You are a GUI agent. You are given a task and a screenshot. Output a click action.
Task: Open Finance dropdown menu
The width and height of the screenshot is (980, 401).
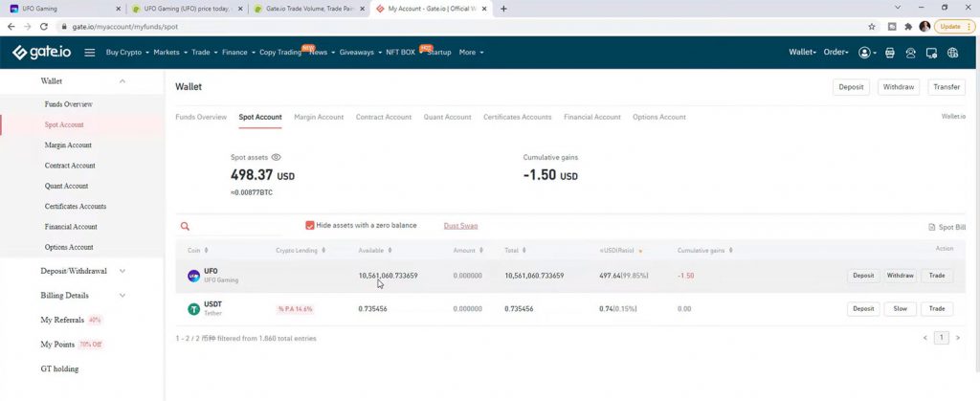coord(238,53)
